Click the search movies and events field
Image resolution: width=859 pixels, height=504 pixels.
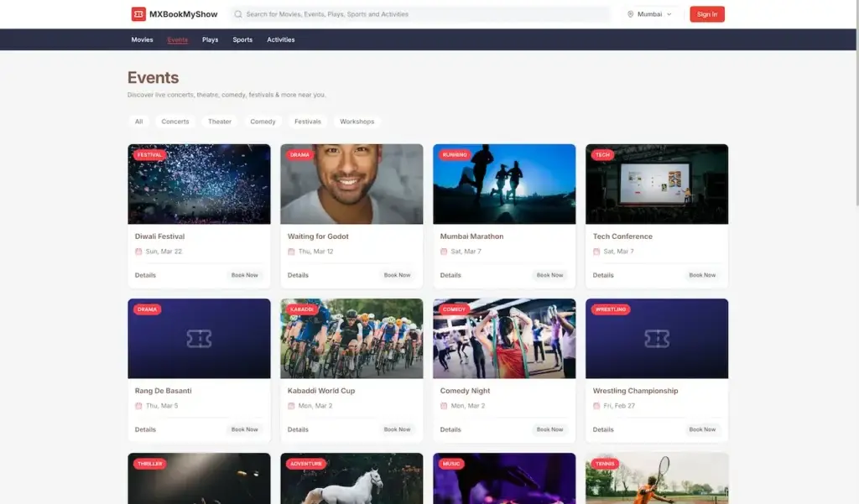coord(419,14)
